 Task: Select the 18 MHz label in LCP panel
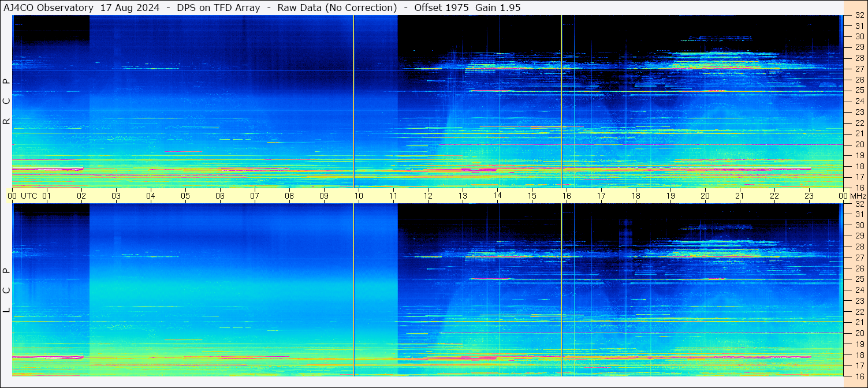pos(859,355)
